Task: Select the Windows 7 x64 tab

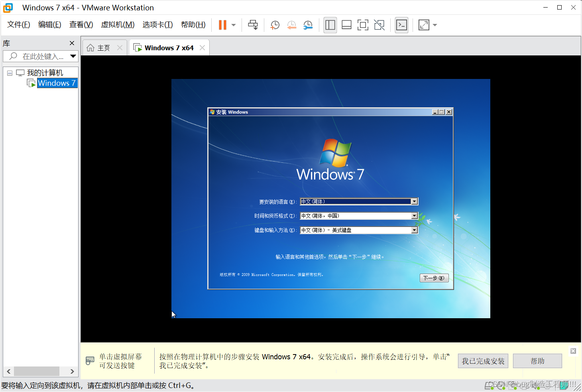Action: 169,48
